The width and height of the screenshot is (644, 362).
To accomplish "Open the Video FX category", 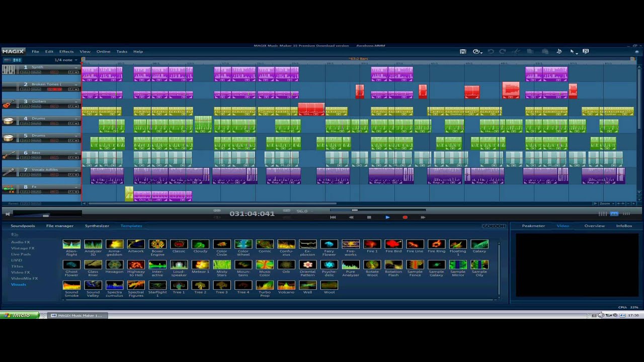I will 21,272.
